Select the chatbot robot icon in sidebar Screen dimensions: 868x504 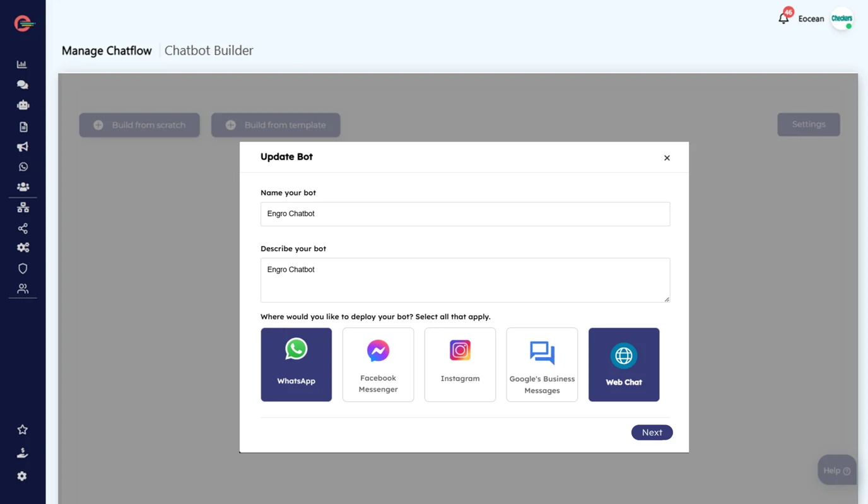pos(23,105)
